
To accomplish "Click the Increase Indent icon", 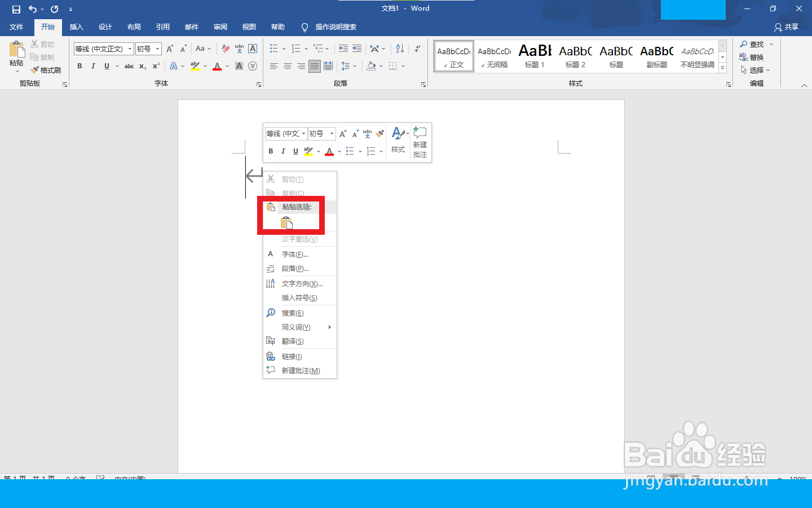I will coord(357,49).
